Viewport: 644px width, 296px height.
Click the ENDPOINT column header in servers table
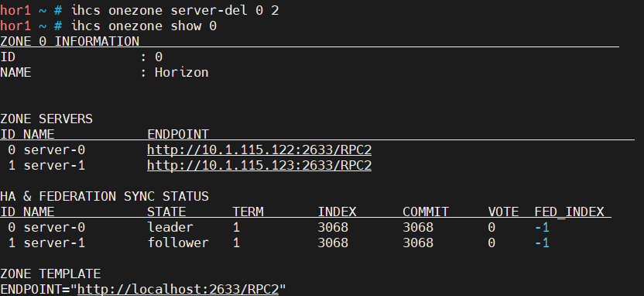click(x=178, y=134)
